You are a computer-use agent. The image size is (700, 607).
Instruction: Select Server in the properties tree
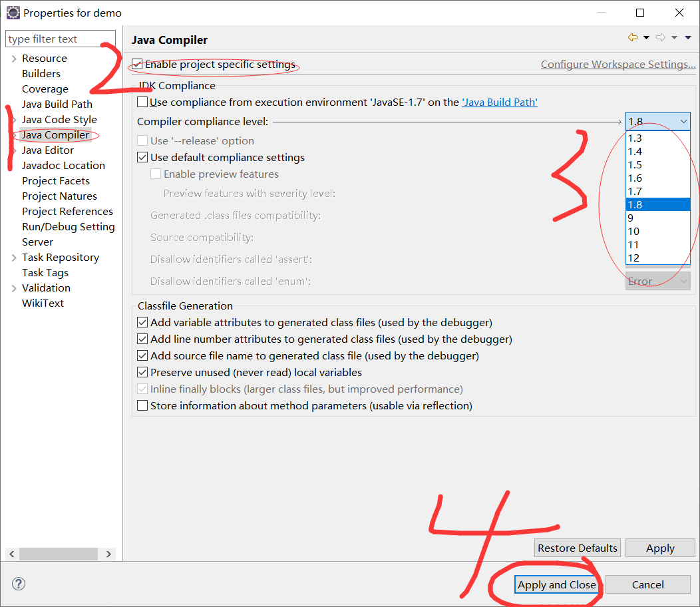coord(37,242)
